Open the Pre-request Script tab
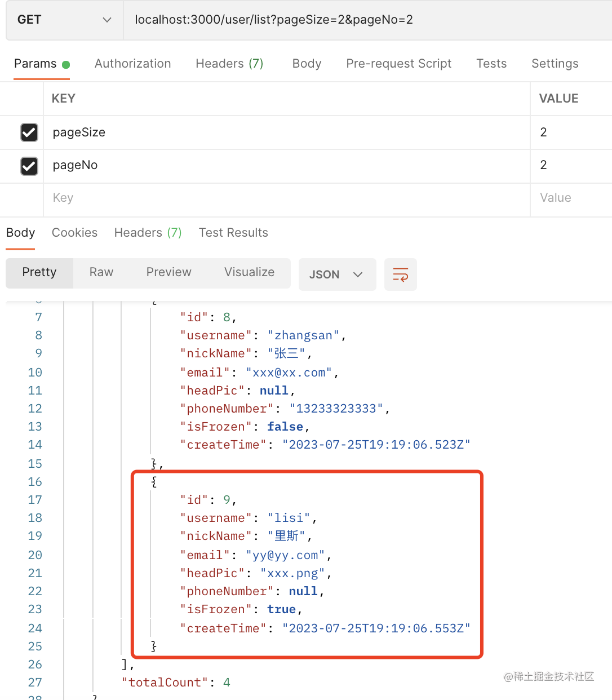612x700 pixels. tap(398, 64)
